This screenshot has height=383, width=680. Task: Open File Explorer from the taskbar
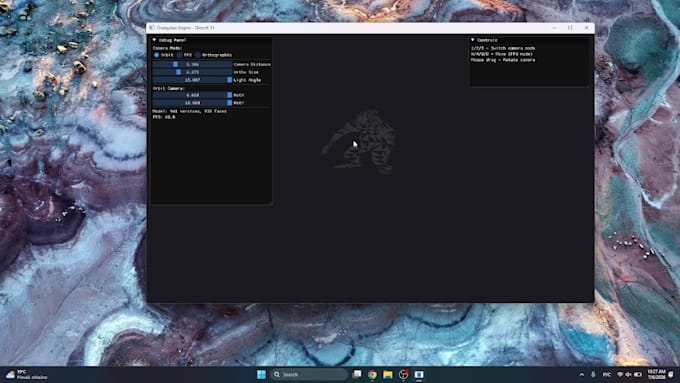pos(388,374)
